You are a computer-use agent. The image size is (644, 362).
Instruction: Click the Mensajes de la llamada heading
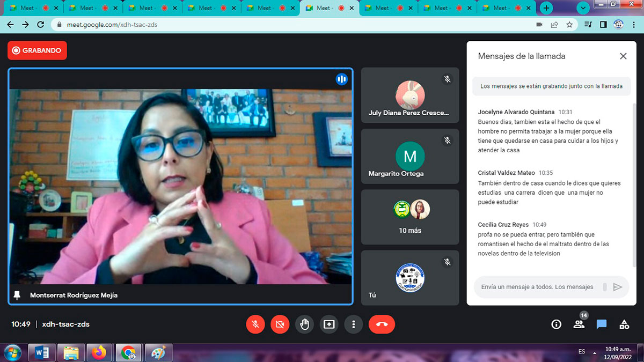(x=522, y=56)
